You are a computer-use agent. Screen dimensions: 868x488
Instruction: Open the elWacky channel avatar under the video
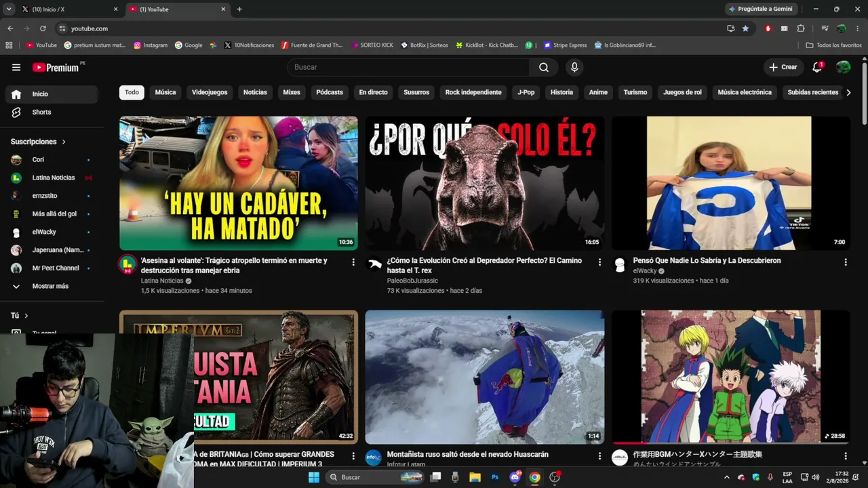pos(620,264)
